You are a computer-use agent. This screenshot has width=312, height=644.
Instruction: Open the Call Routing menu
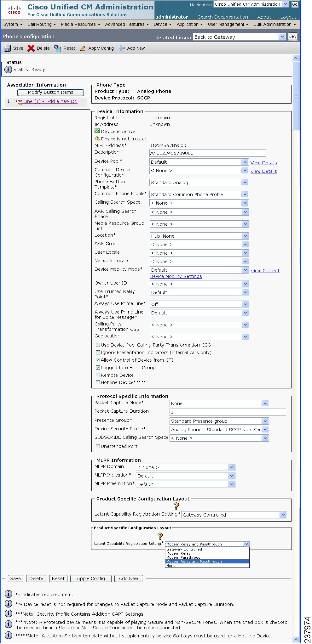tap(42, 24)
